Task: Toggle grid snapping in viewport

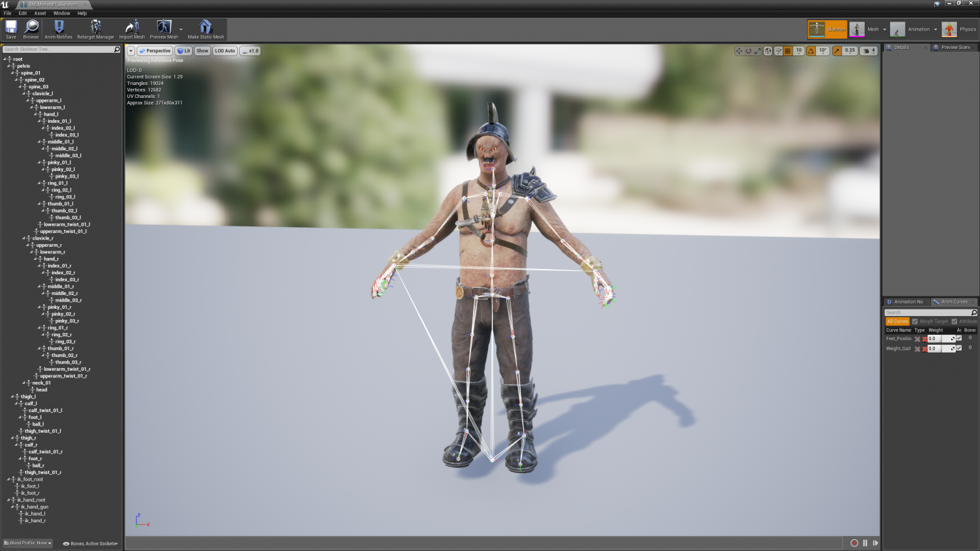Action: (x=788, y=51)
